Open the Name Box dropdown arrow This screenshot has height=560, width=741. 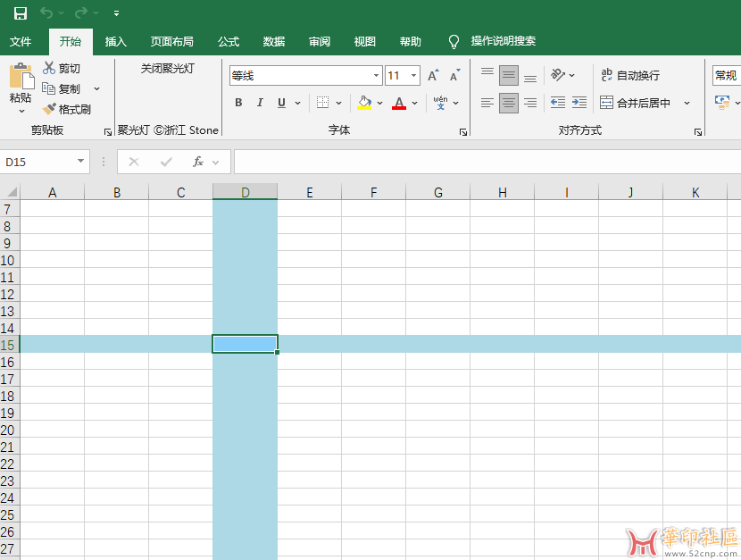81,162
